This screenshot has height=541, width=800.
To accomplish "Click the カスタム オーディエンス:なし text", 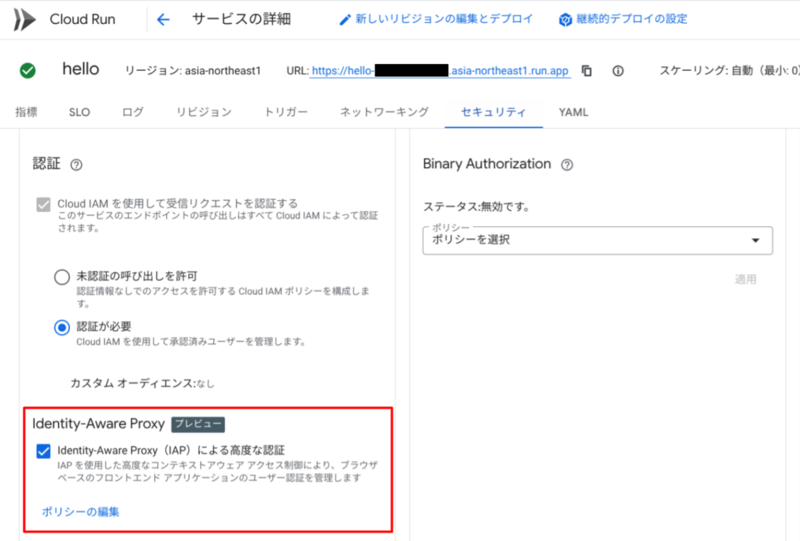I will click(x=142, y=383).
